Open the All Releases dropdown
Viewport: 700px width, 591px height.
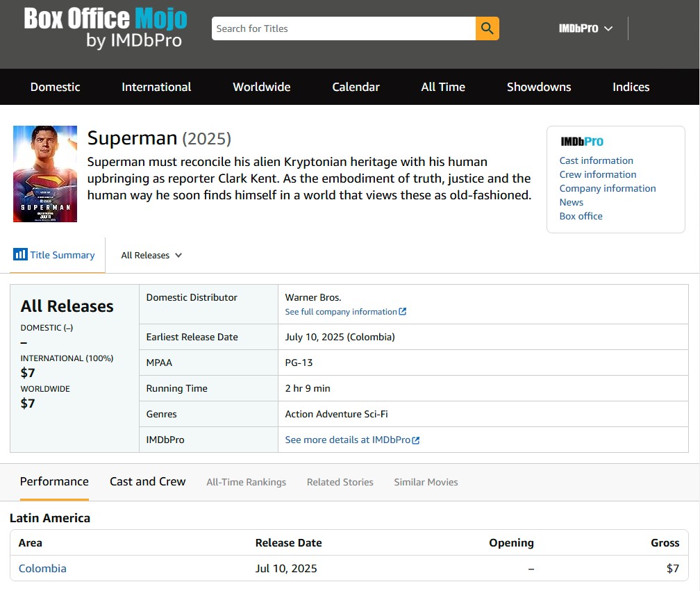(x=151, y=256)
